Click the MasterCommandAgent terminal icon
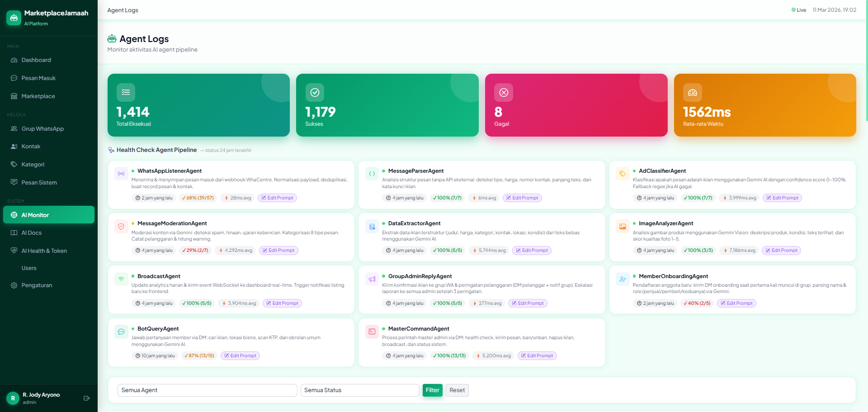This screenshot has height=412, width=868. [x=372, y=331]
